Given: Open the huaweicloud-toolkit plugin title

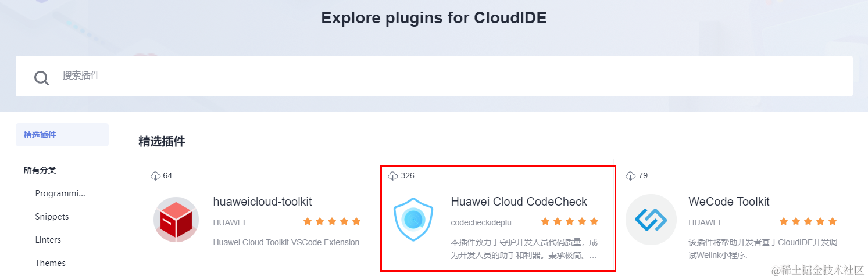Looking at the screenshot, I should 263,202.
